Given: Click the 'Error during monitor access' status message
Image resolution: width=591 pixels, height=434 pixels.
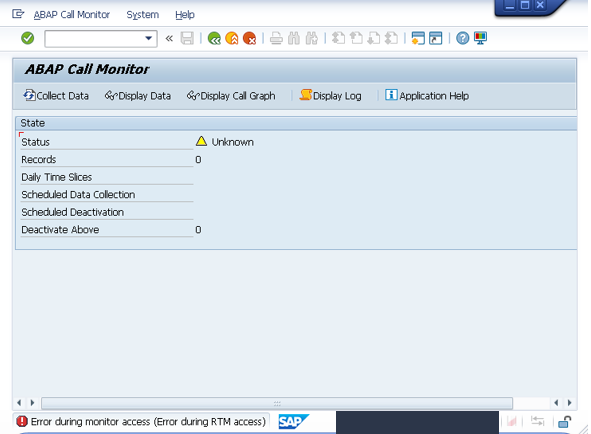Looking at the screenshot, I should click(x=148, y=422).
